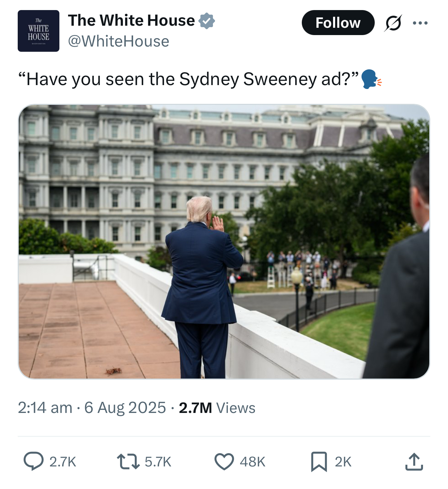Bookmark the post with bookmark icon
The image size is (448, 489).
(x=319, y=462)
